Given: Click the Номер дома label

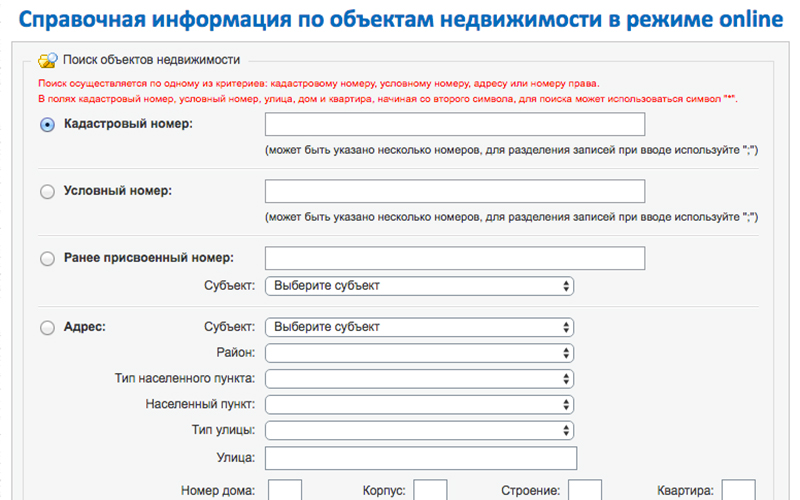Looking at the screenshot, I should click(218, 491).
